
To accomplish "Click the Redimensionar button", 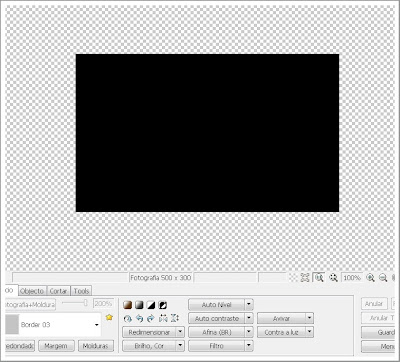I will coord(149,332).
